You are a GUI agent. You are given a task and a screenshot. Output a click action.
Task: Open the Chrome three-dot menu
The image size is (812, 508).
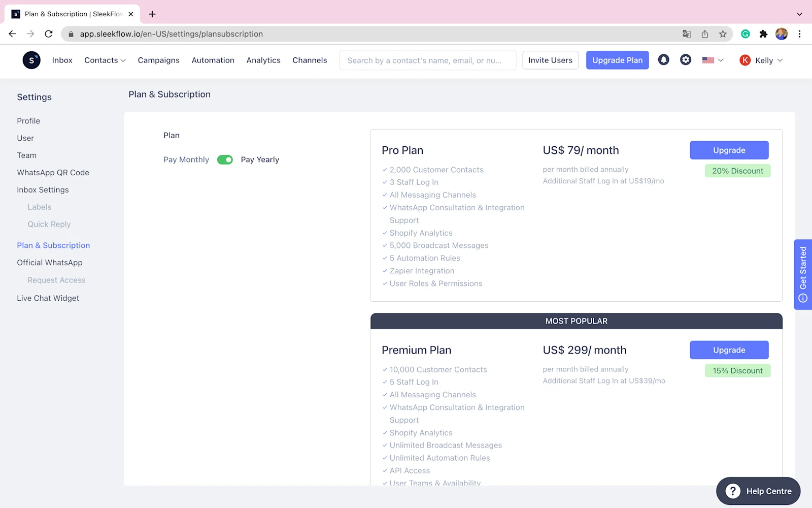click(x=799, y=34)
